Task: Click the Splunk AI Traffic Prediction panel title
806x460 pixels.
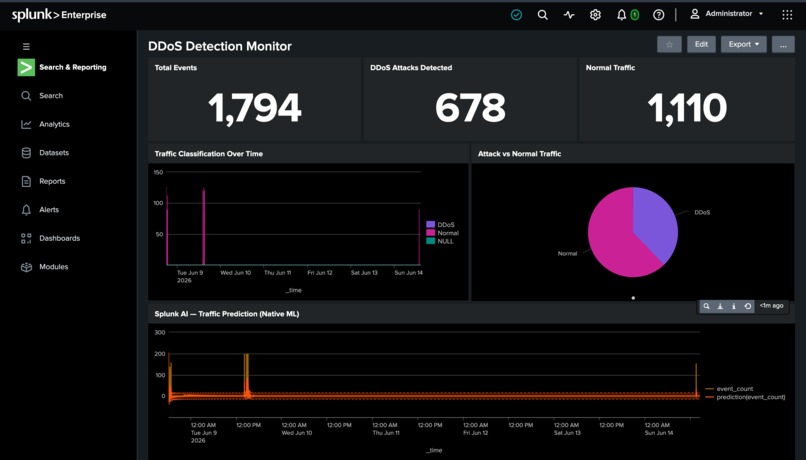Action: 227,314
